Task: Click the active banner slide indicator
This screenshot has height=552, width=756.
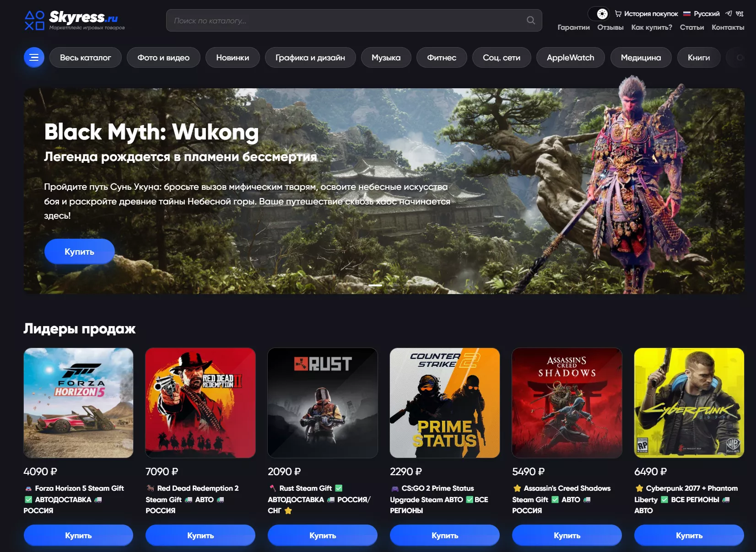Action: coord(375,285)
